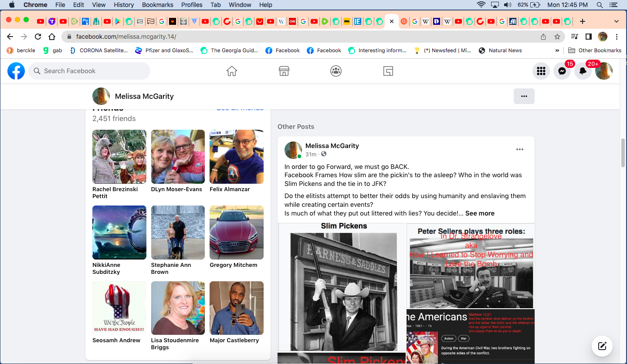Click the browser forward arrow
The width and height of the screenshot is (627, 364).
coord(24,37)
